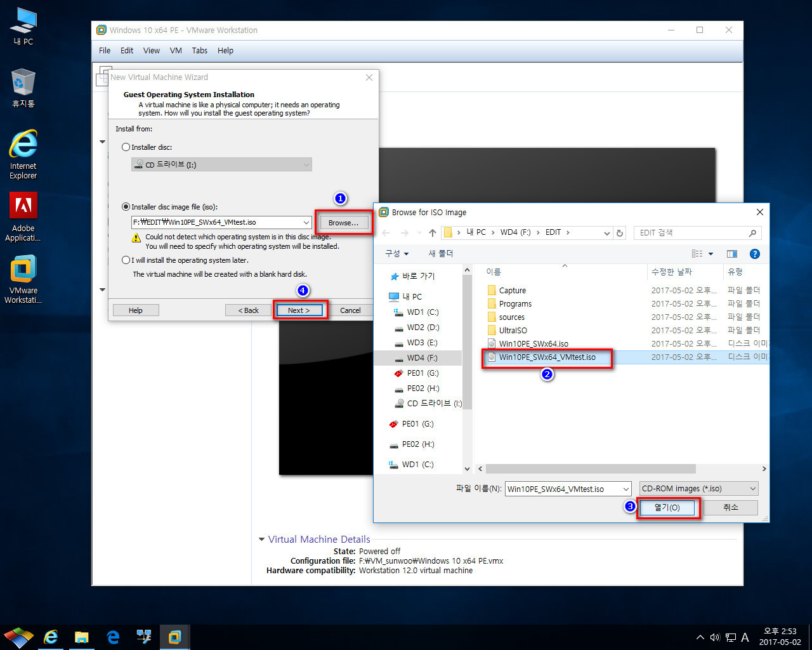Open the view options dropdown arrow
This screenshot has width=812, height=650.
point(710,254)
